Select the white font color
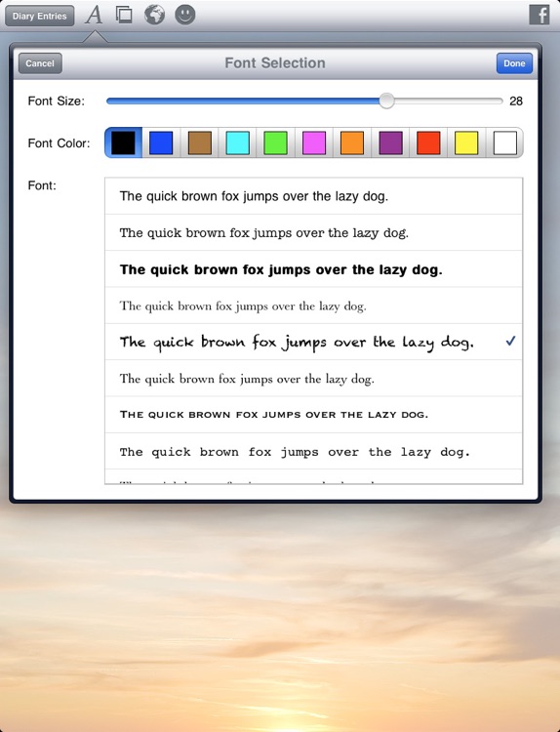This screenshot has height=732, width=560. pyautogui.click(x=505, y=142)
